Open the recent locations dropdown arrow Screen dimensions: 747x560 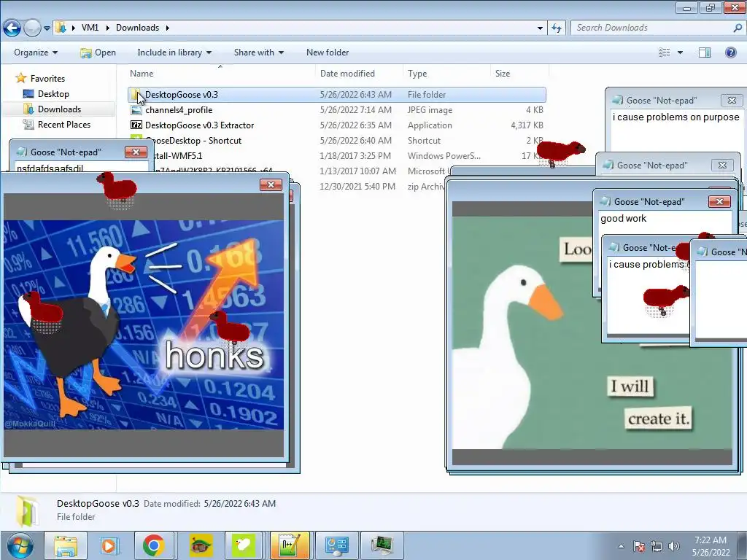pos(47,28)
